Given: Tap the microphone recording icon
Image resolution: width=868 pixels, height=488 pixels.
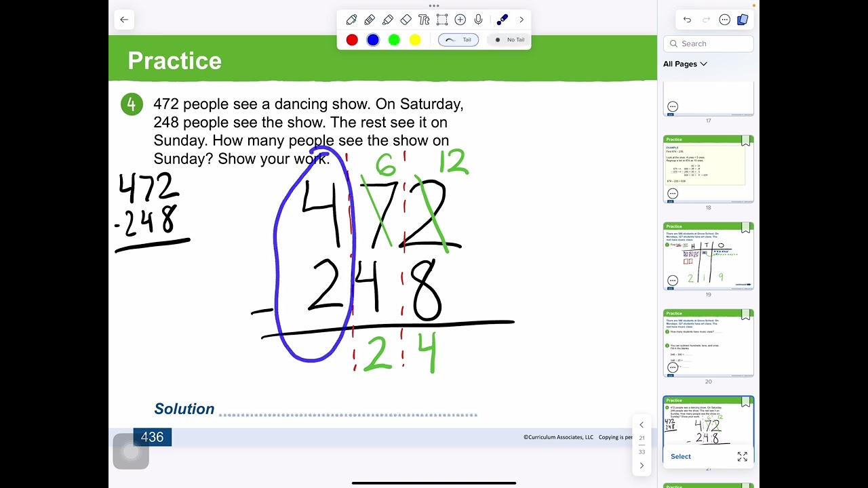Looking at the screenshot, I should (x=479, y=20).
